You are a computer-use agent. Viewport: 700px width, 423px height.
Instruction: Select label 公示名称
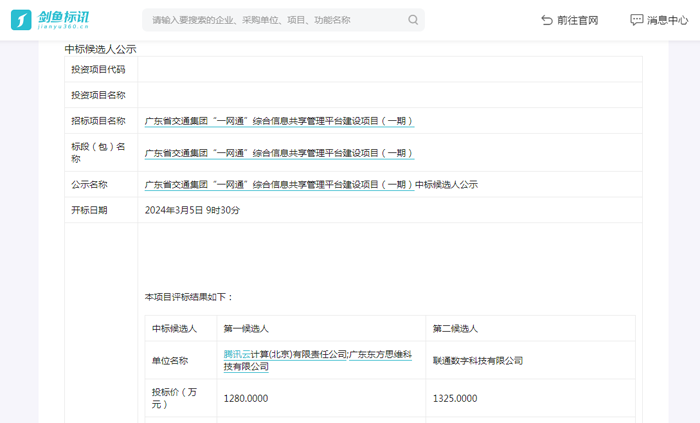(x=89, y=185)
